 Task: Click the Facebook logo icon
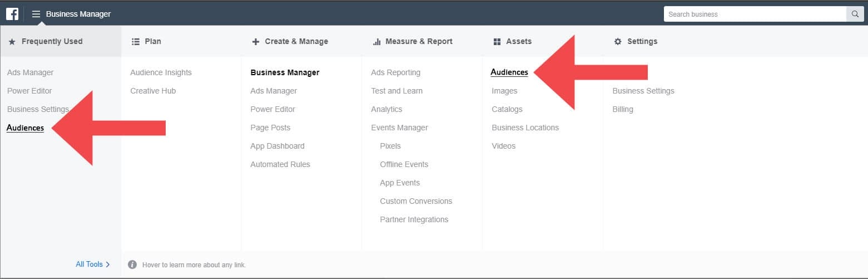click(x=12, y=14)
